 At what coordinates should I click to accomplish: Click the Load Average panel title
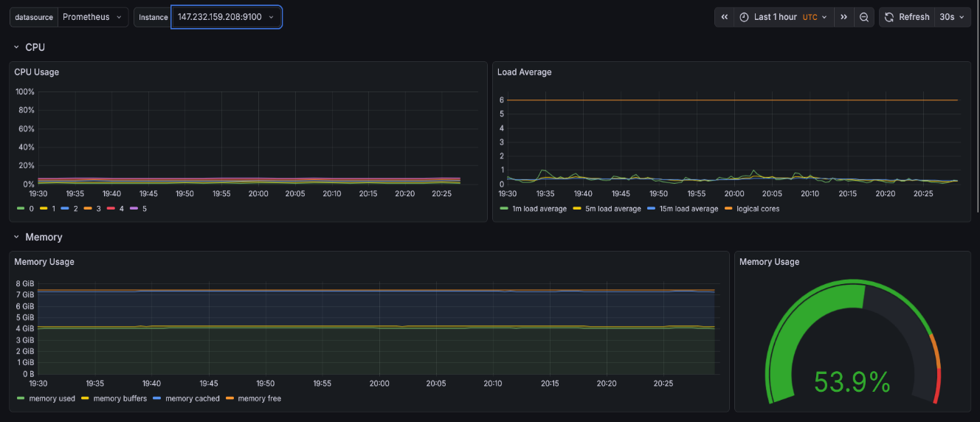click(x=524, y=72)
